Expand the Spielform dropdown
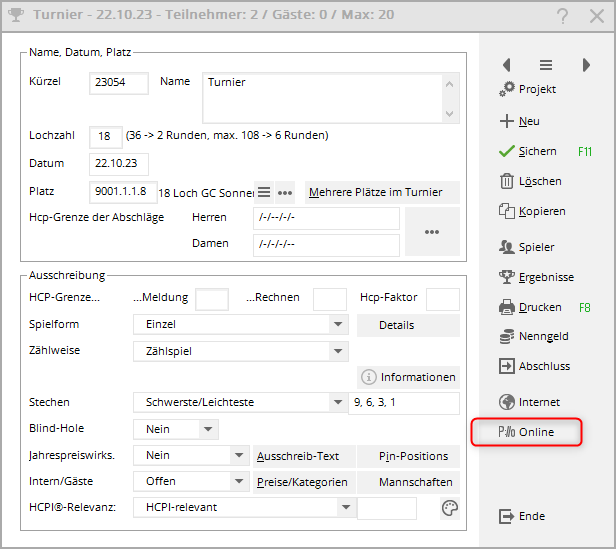The height and width of the screenshot is (549, 616). (338, 325)
